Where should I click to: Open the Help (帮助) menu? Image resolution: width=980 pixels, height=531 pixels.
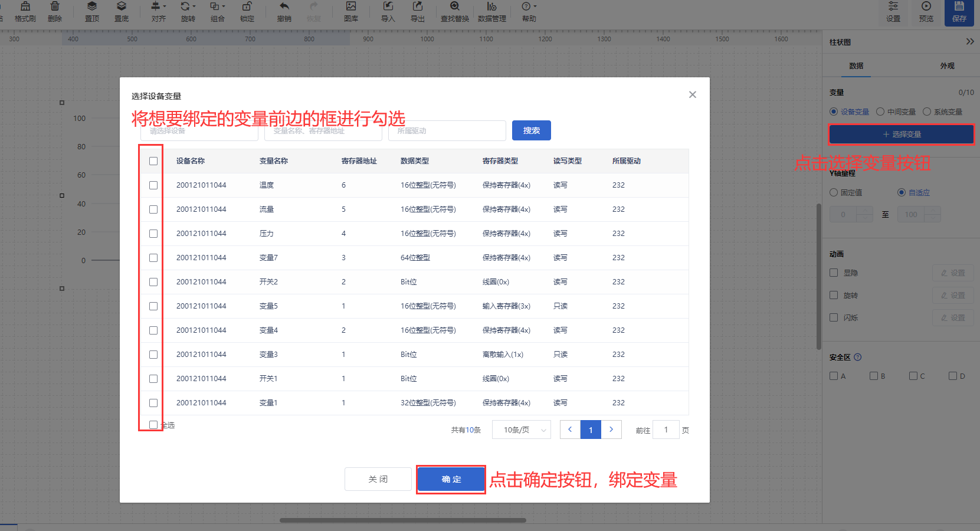point(529,12)
